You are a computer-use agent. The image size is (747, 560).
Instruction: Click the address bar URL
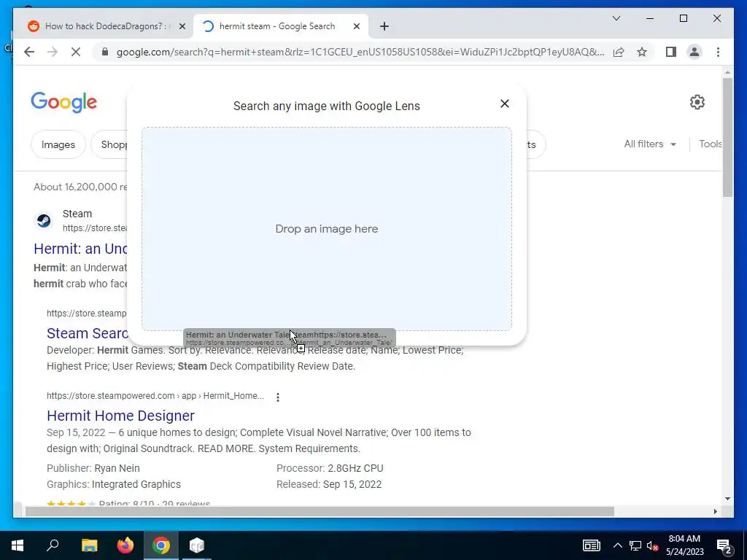[360, 52]
